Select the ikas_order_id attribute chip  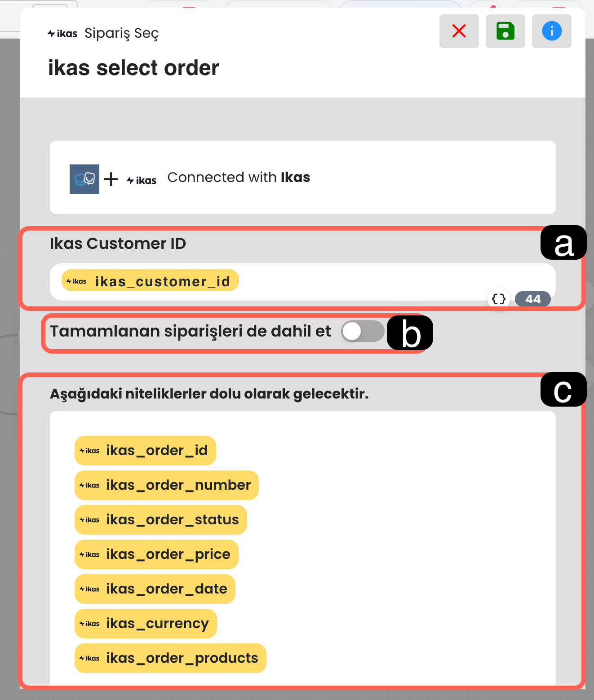145,451
